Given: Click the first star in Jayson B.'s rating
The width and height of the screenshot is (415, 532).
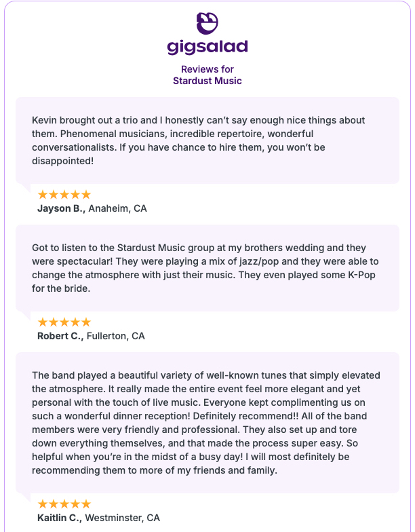Looking at the screenshot, I should pyautogui.click(x=43, y=195).
